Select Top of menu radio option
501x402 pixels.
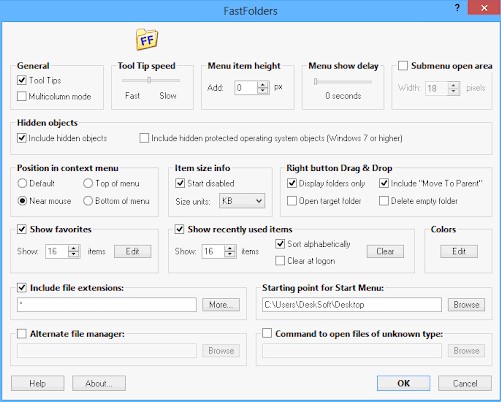click(88, 183)
